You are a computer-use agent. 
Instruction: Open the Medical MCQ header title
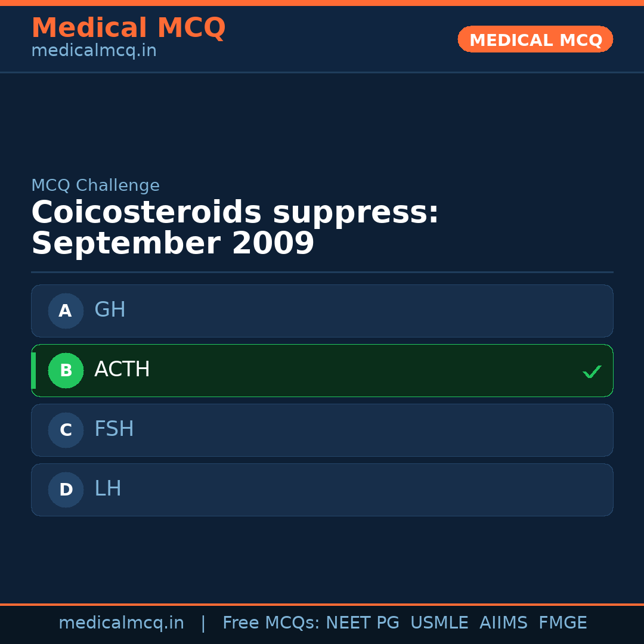[128, 28]
